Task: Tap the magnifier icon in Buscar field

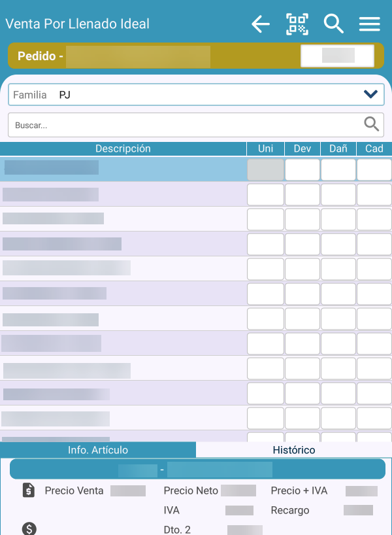Action: click(x=371, y=124)
